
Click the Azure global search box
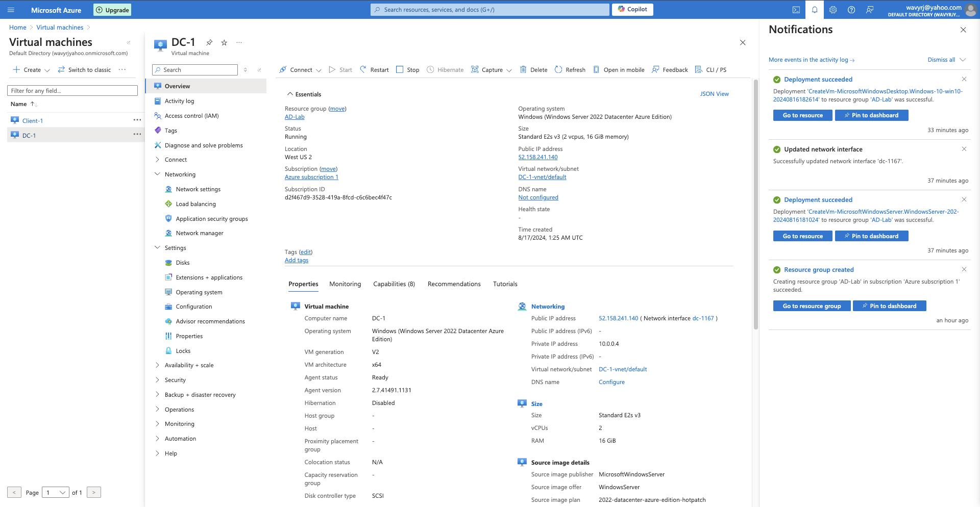[489, 10]
